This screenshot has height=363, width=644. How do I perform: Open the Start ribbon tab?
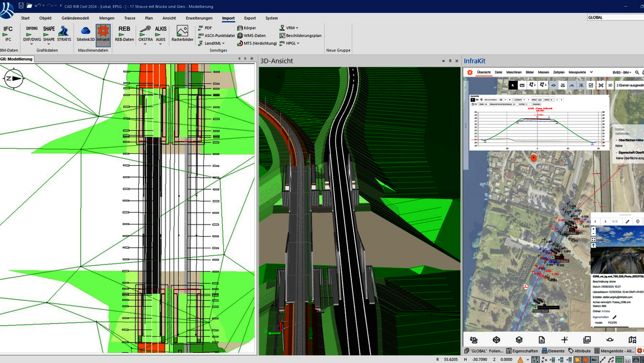[25, 18]
